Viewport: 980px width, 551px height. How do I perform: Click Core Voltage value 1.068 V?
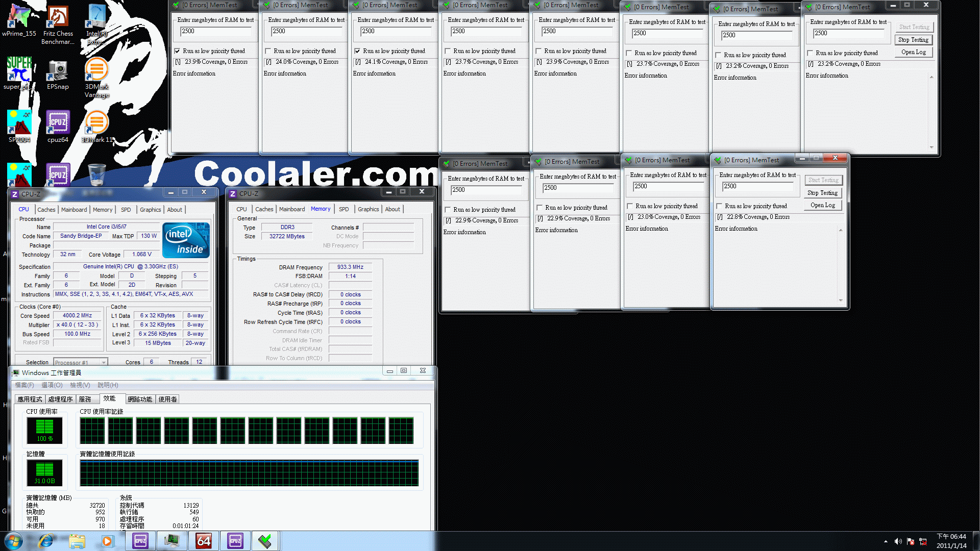(142, 255)
